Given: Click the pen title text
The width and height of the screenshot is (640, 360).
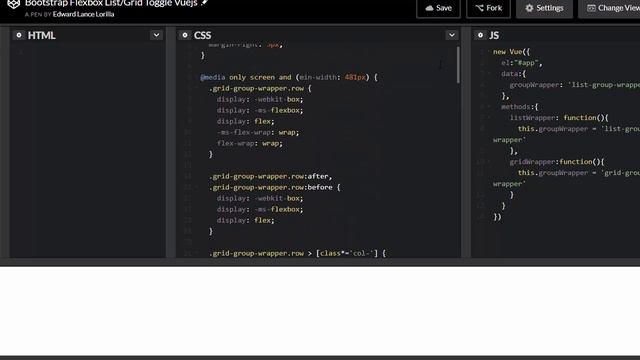Looking at the screenshot, I should click(111, 3).
